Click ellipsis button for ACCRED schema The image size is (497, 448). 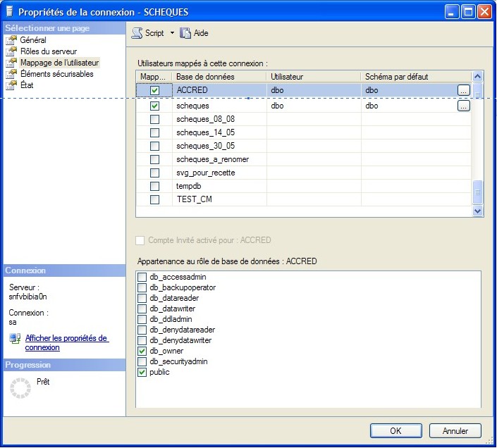pos(463,90)
